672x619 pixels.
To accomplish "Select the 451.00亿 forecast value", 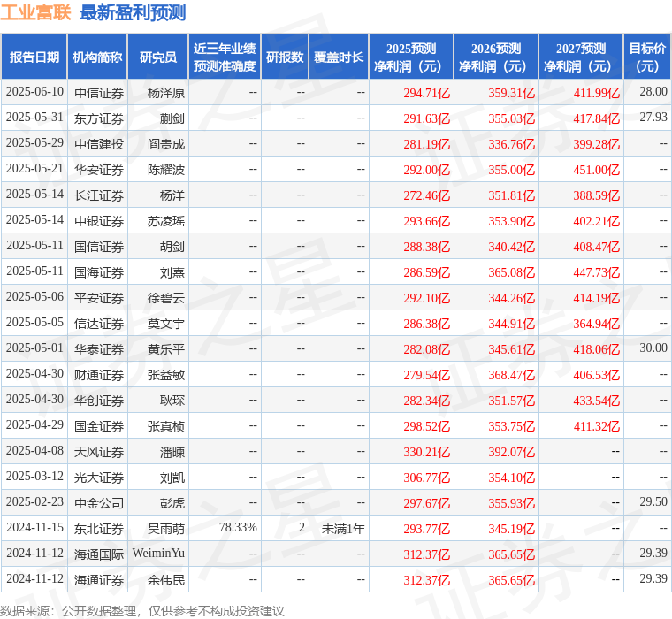I will point(597,170).
